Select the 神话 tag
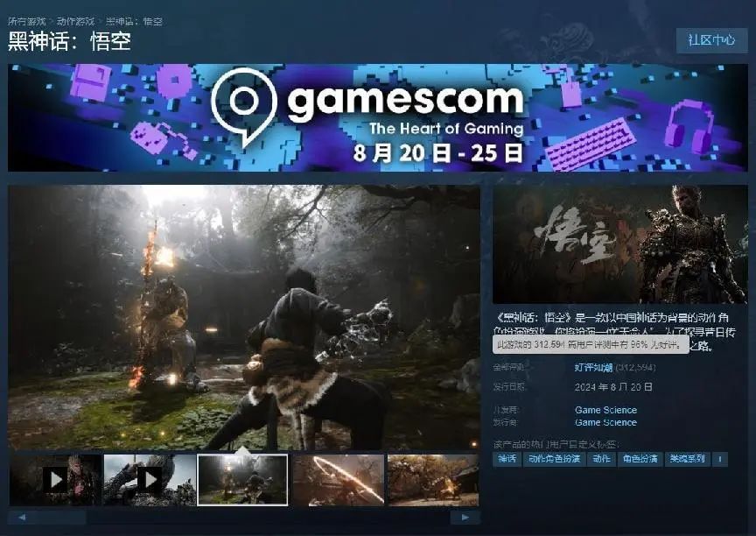 [x=507, y=459]
